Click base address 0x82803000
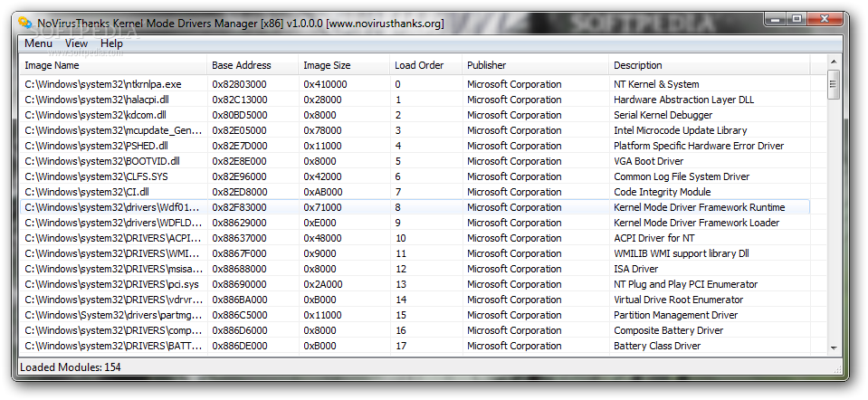The image size is (868, 400). [x=239, y=85]
